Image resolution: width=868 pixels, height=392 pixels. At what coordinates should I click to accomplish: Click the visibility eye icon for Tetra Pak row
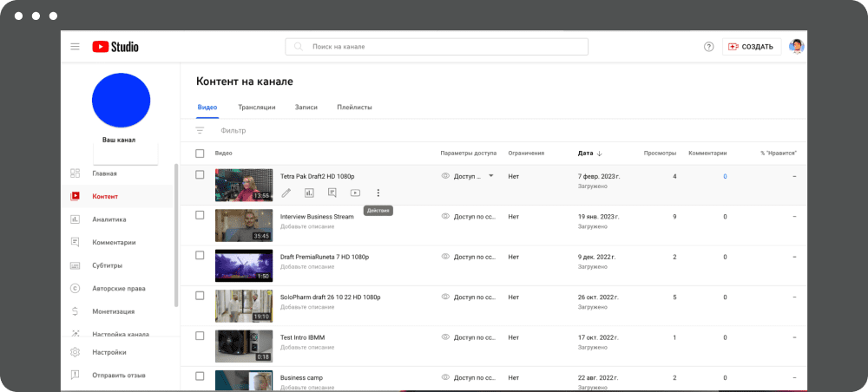pyautogui.click(x=445, y=176)
